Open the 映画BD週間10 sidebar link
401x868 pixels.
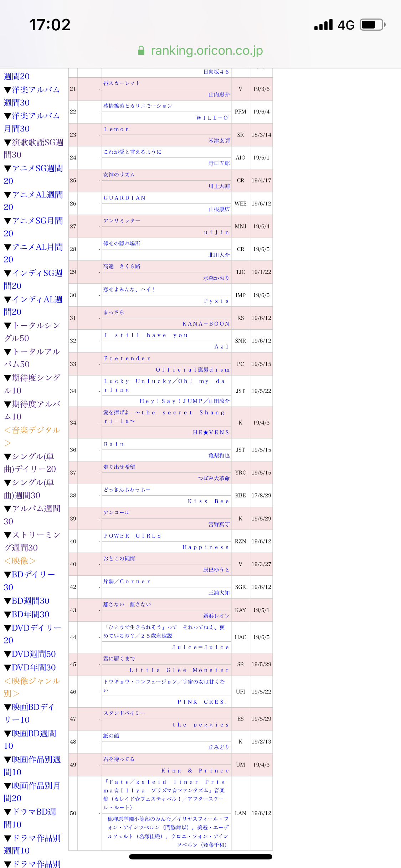tap(30, 739)
